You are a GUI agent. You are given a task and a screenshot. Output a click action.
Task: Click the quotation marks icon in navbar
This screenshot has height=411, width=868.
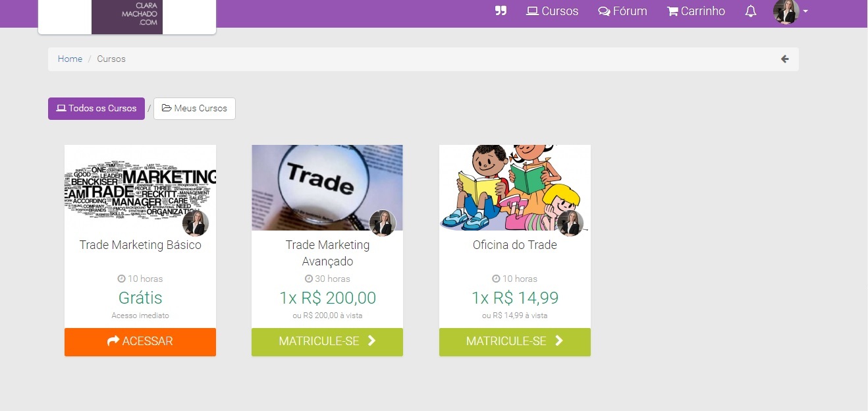coord(501,11)
